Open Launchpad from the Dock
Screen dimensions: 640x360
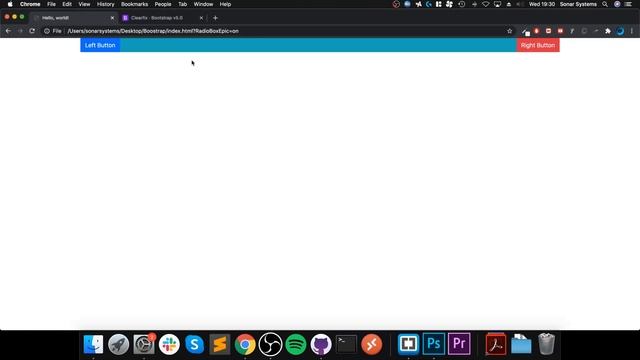pyautogui.click(x=119, y=344)
